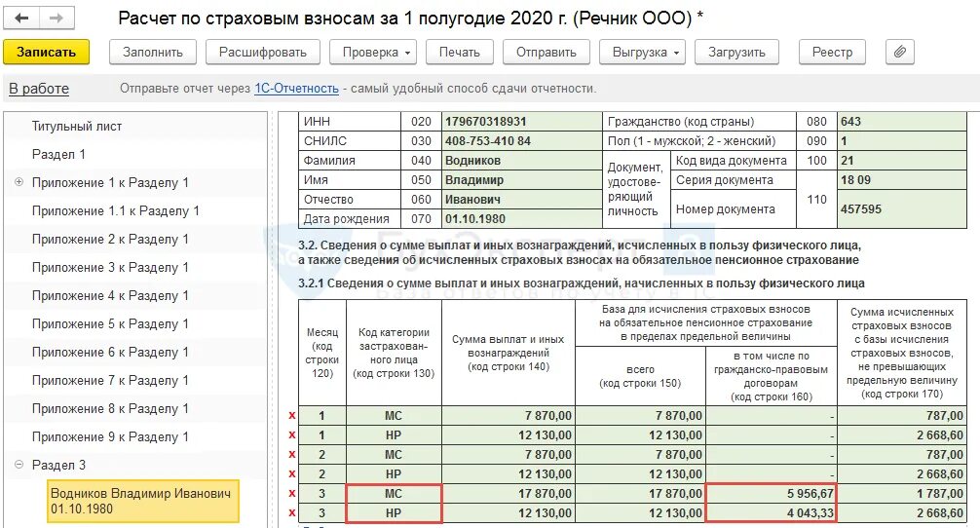Image resolution: width=980 pixels, height=528 pixels.
Task: Delete the month 1 МС row with red X
Action: pos(292,416)
